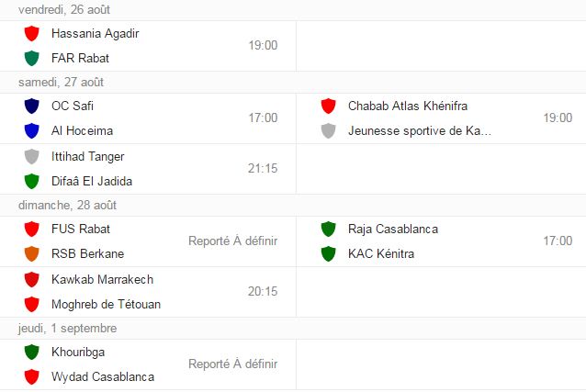
Task: Click the 21:15 kickoff time
Action: (x=263, y=169)
